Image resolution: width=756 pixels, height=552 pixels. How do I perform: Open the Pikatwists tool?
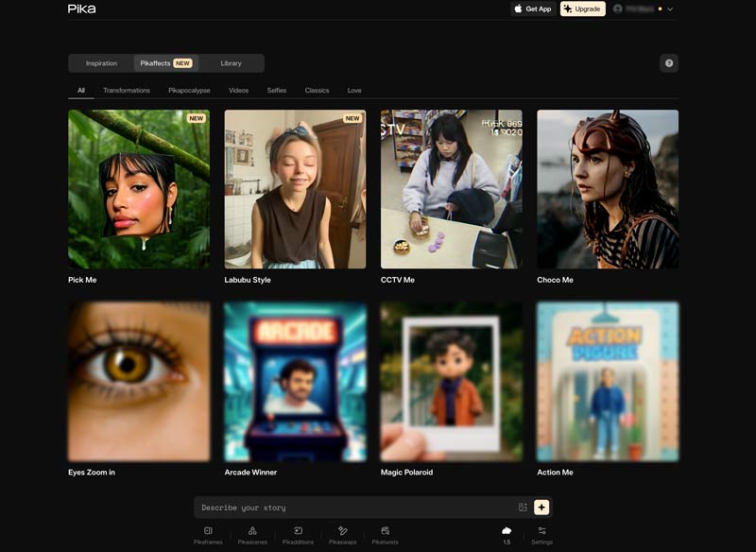click(x=386, y=535)
